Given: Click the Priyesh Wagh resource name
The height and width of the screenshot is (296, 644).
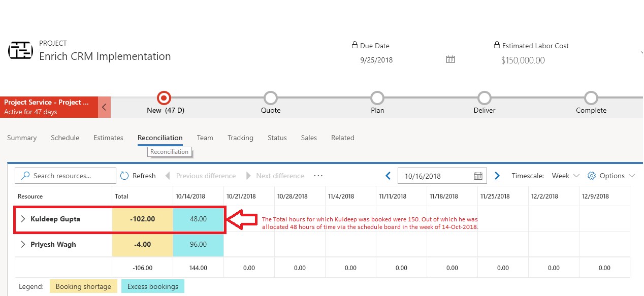Looking at the screenshot, I should pos(53,244).
